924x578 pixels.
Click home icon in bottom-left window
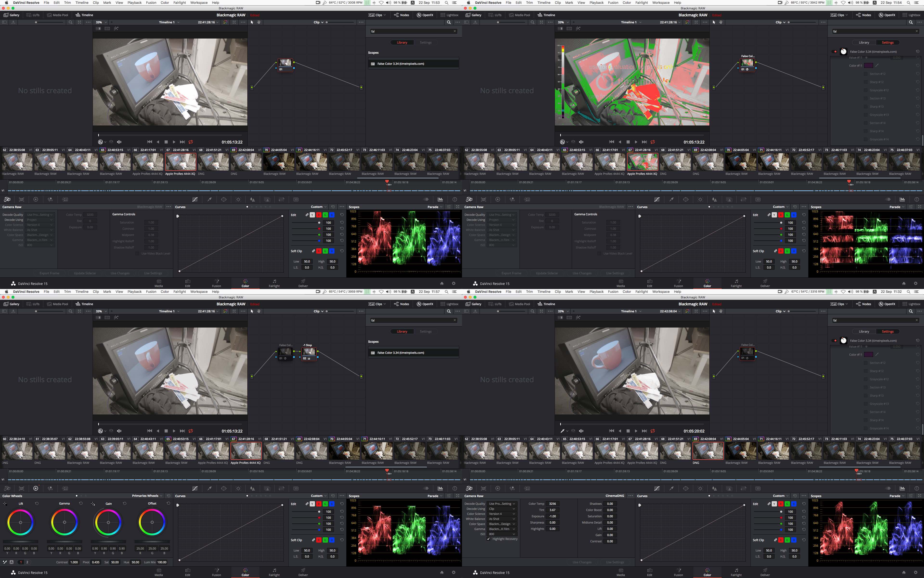(442, 573)
